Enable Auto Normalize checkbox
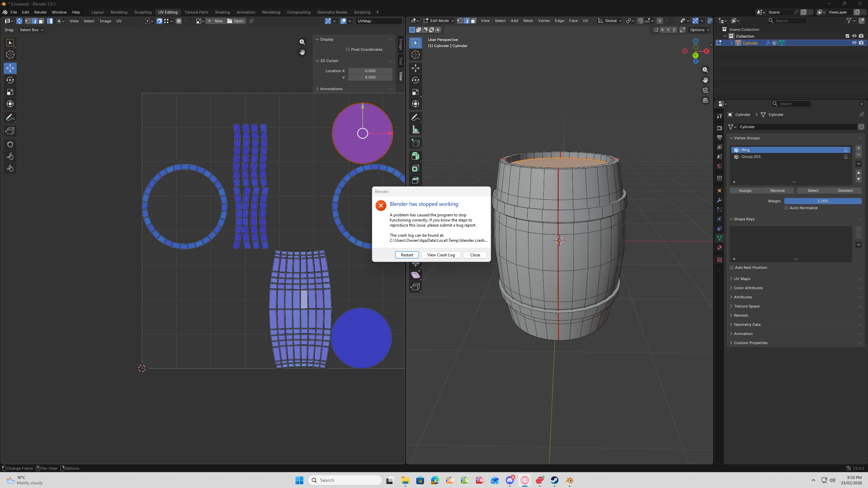868x488 pixels. point(786,208)
